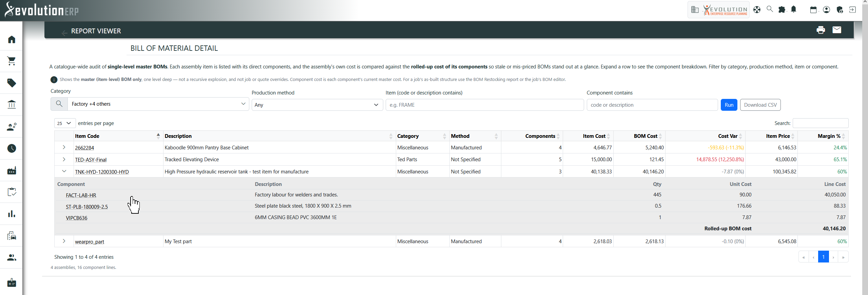Sort by Item Price column header
This screenshot has width=868, height=295.
(x=771, y=136)
